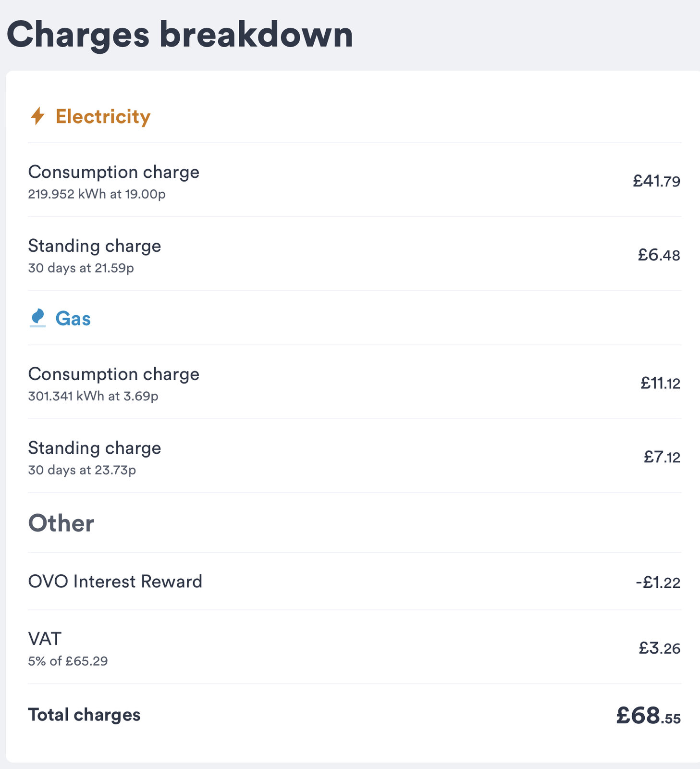Select the Charges breakdown page title
The image size is (700, 769).
tap(180, 35)
